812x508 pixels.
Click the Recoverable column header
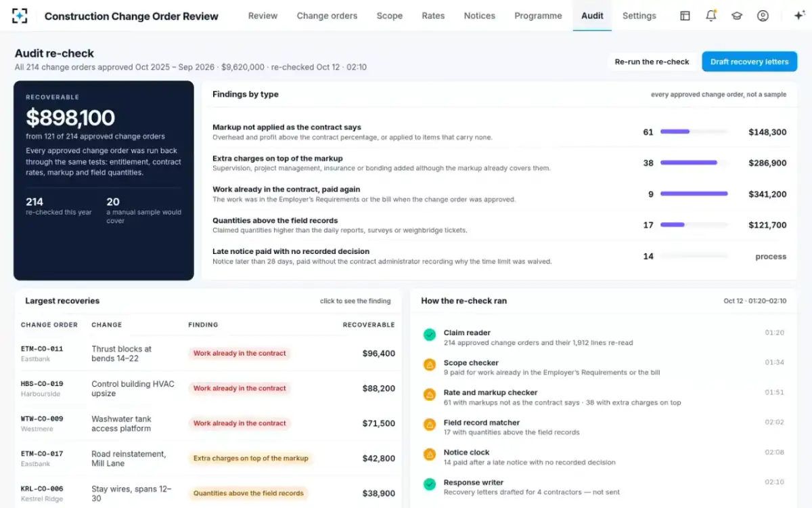point(369,325)
